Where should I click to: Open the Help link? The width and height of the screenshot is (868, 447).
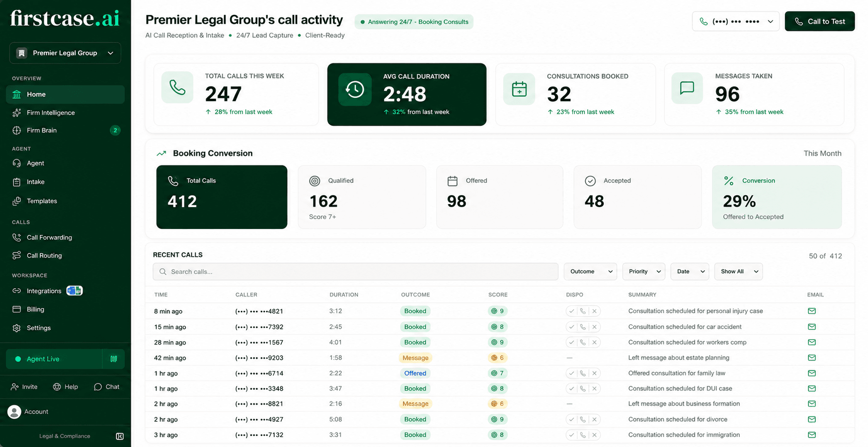[66, 387]
